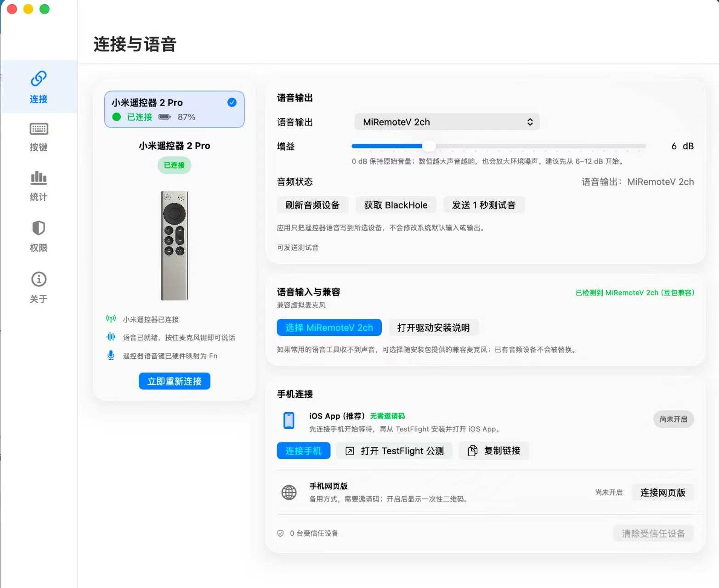Screen dimensions: 719x588
Task: Switch to the 按键 sidebar tab
Action: pyautogui.click(x=39, y=137)
